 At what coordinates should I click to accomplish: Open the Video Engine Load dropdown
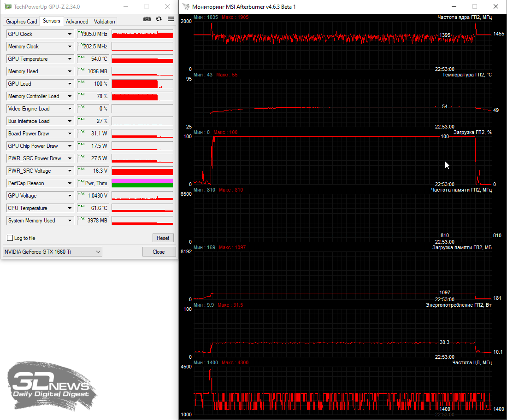[70, 109]
